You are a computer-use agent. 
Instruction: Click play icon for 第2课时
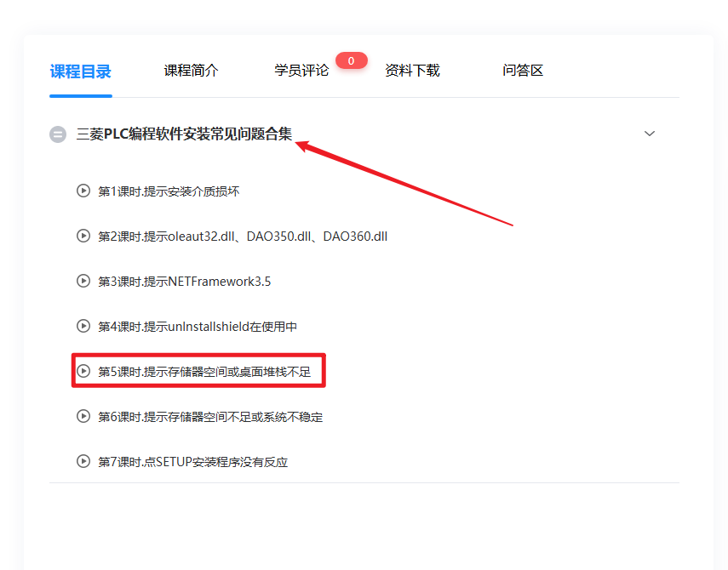(83, 236)
